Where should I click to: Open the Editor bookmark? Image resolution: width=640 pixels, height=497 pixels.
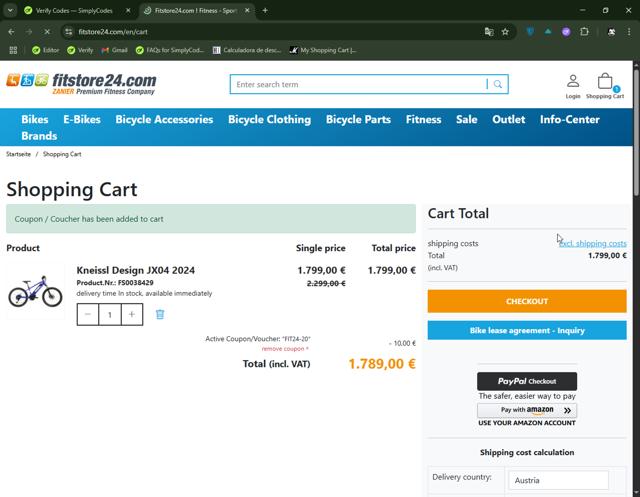pos(46,50)
